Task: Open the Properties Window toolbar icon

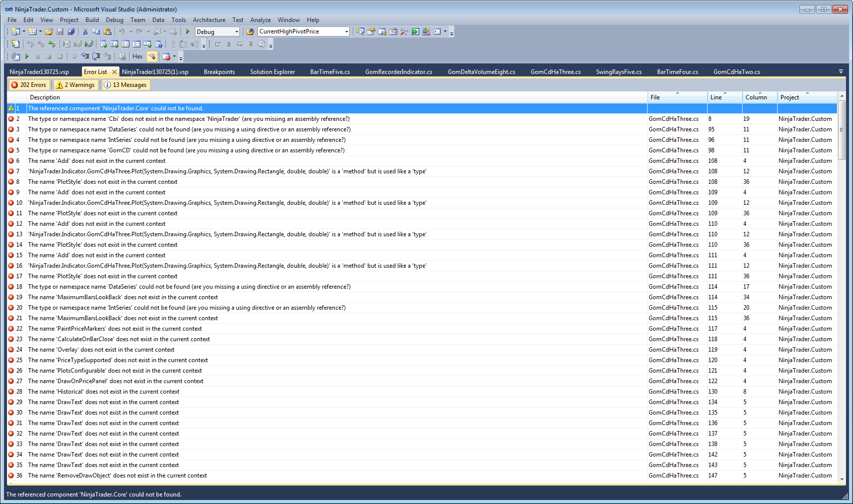Action: (x=371, y=31)
